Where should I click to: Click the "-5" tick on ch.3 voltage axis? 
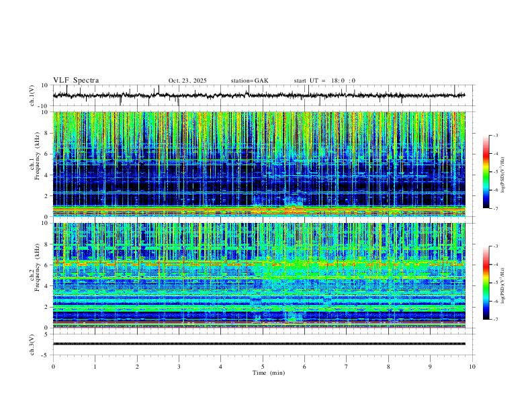pos(46,355)
